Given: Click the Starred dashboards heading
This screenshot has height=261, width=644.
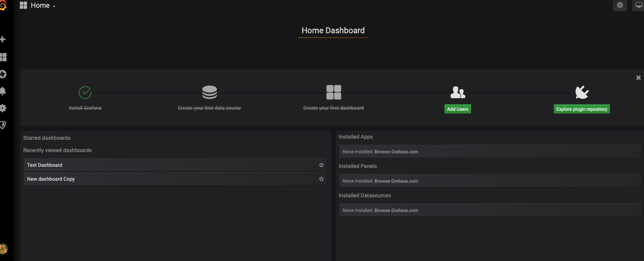Looking at the screenshot, I should (47, 138).
